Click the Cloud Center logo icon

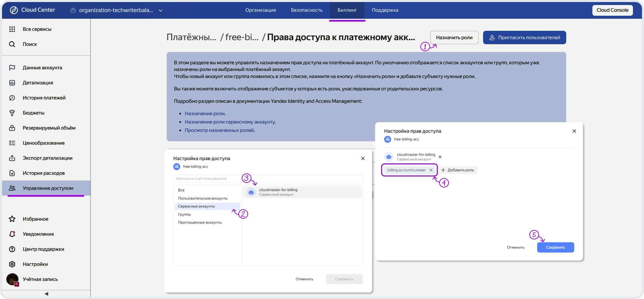coord(14,10)
